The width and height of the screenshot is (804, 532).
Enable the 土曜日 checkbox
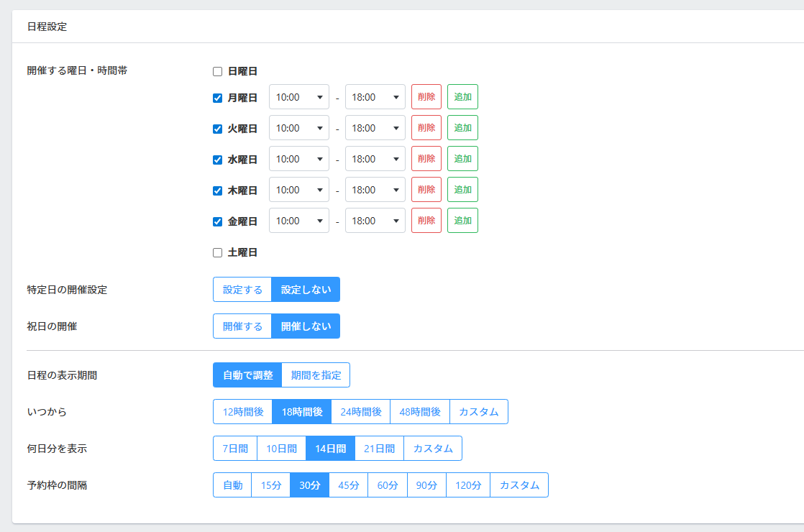click(217, 253)
